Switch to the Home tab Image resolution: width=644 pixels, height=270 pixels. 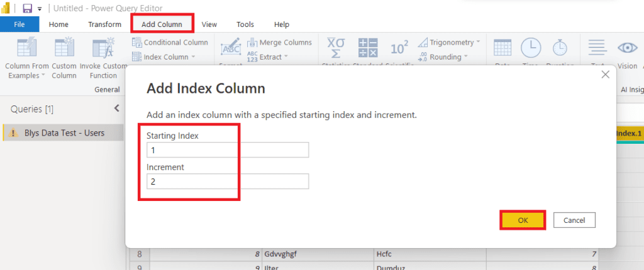click(58, 24)
